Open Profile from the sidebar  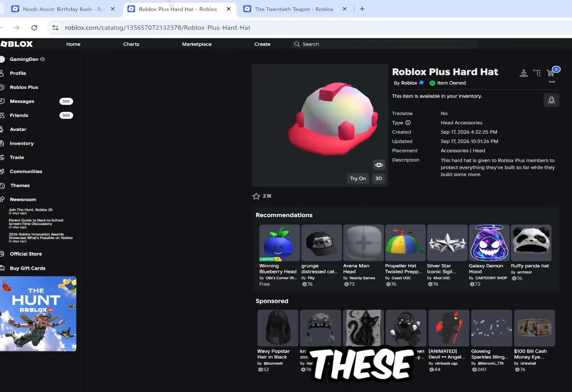coord(18,73)
